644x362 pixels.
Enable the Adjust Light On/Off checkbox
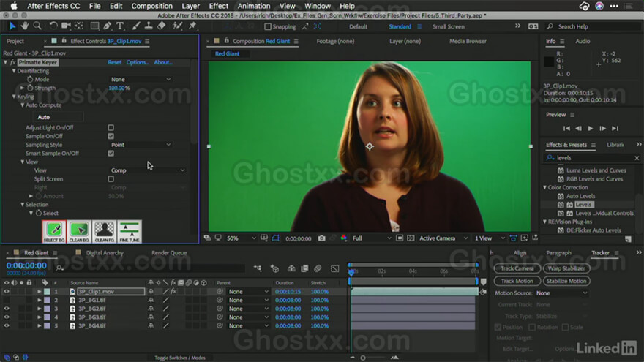coord(111,128)
